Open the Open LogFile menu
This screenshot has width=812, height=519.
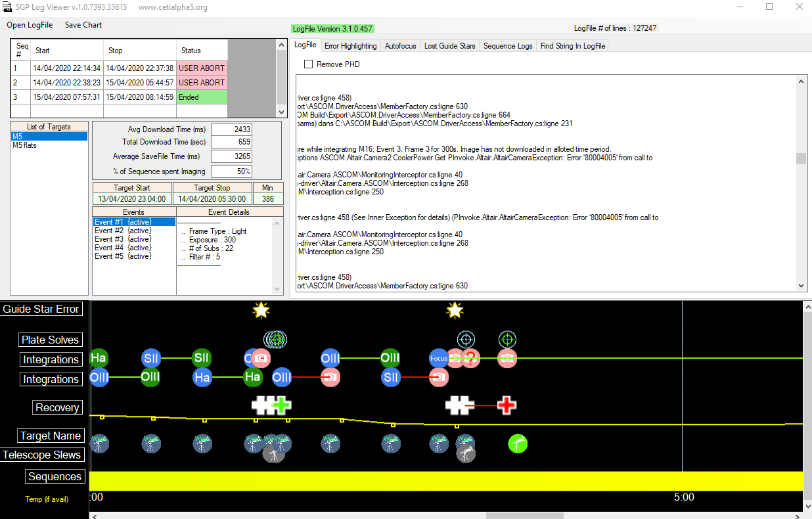(x=30, y=25)
